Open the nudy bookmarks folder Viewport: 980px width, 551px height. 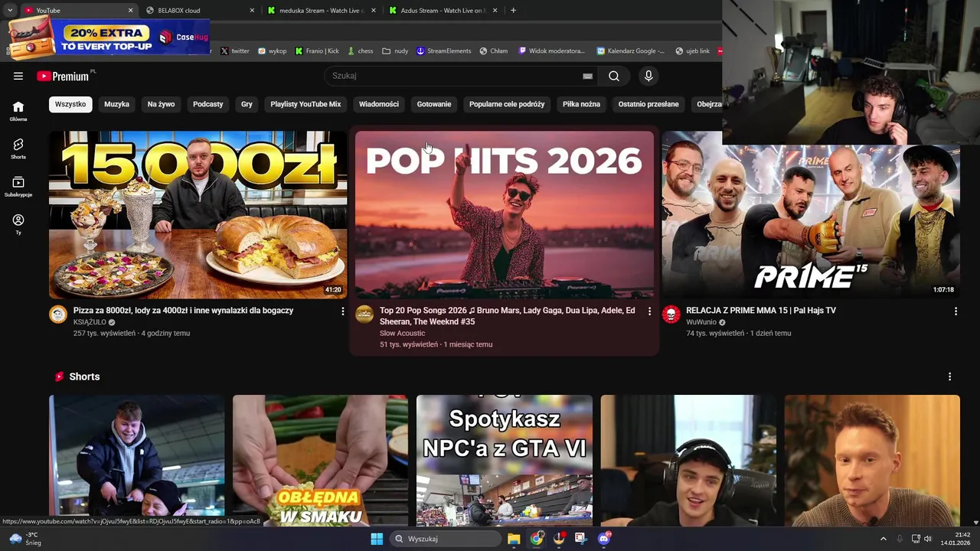pyautogui.click(x=395, y=51)
